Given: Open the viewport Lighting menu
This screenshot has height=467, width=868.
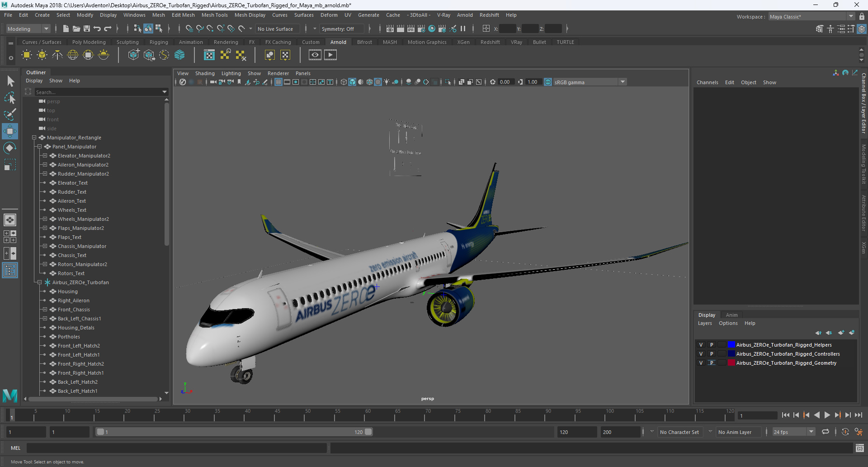Looking at the screenshot, I should coord(231,73).
